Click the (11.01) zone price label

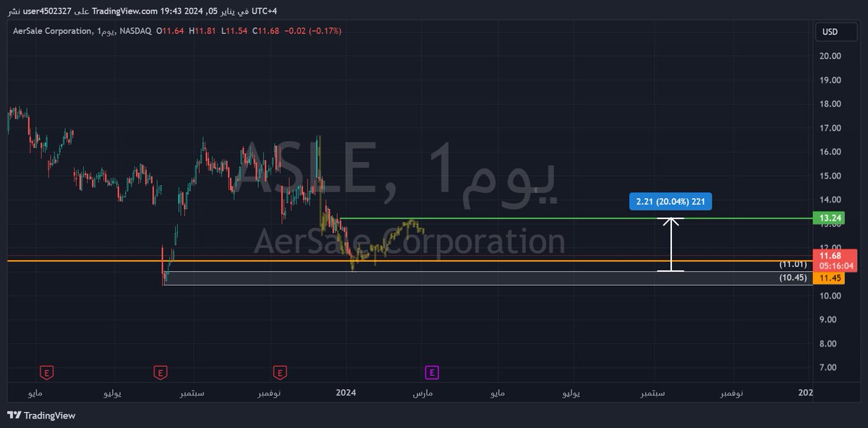pos(793,265)
